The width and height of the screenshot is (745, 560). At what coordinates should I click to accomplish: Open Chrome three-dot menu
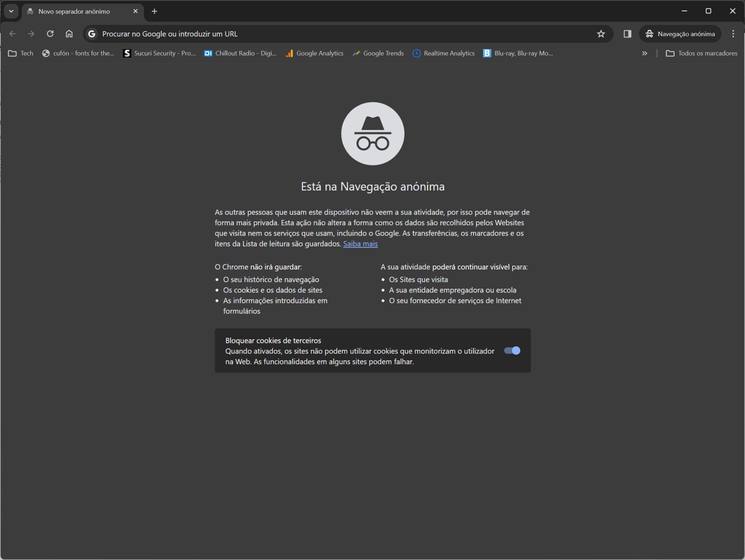(733, 34)
